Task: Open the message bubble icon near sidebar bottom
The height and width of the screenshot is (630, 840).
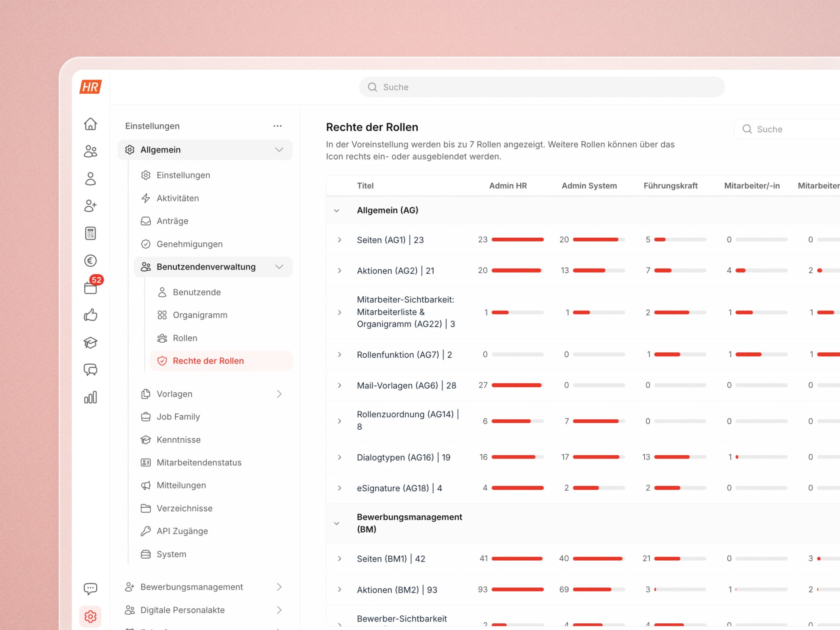Action: click(90, 589)
